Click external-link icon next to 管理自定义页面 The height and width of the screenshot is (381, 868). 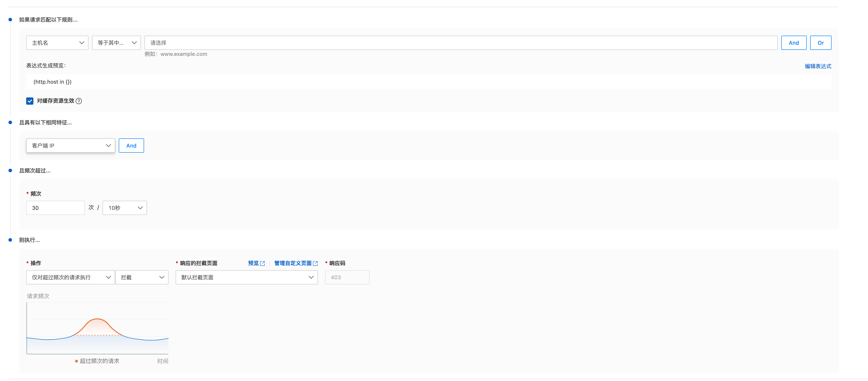click(315, 263)
